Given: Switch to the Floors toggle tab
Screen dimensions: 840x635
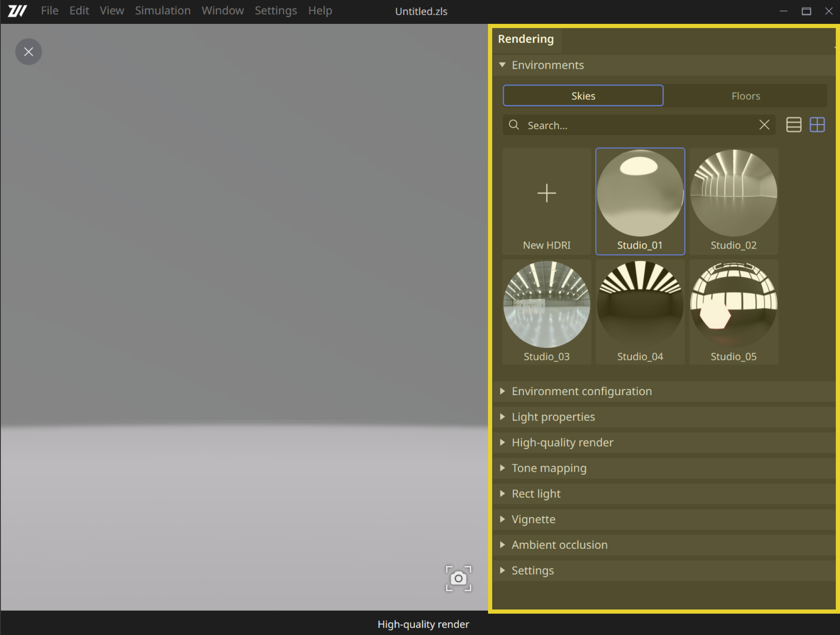Looking at the screenshot, I should (x=745, y=96).
